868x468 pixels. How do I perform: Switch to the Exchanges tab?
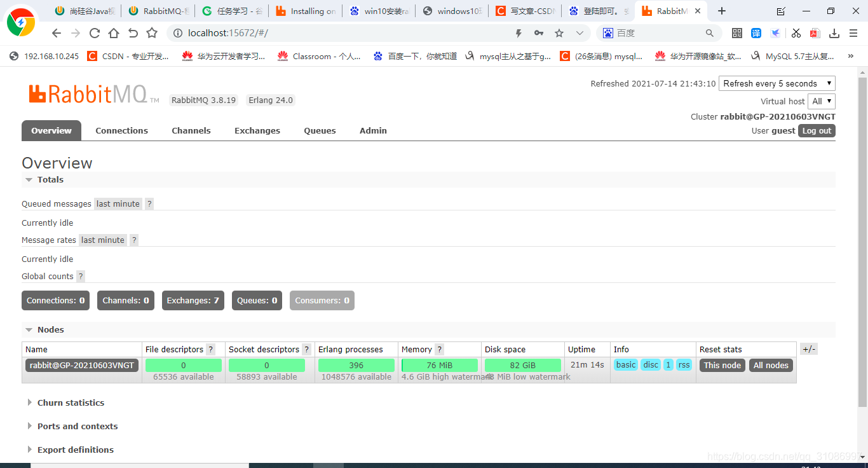click(x=257, y=130)
